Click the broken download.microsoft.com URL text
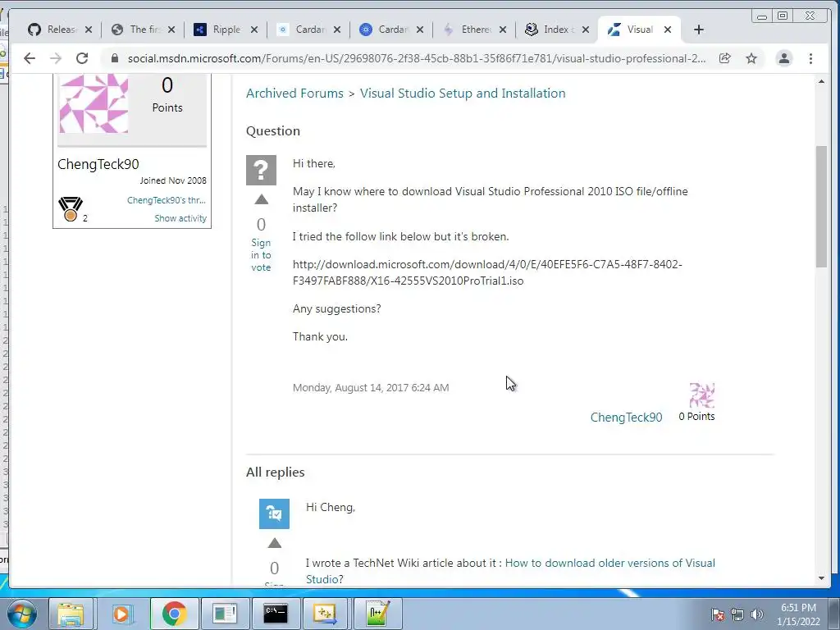This screenshot has width=840, height=630. [487, 272]
